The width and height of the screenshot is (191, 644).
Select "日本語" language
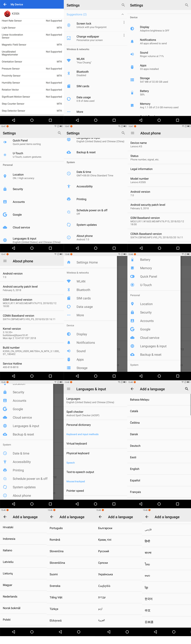(167, 622)
